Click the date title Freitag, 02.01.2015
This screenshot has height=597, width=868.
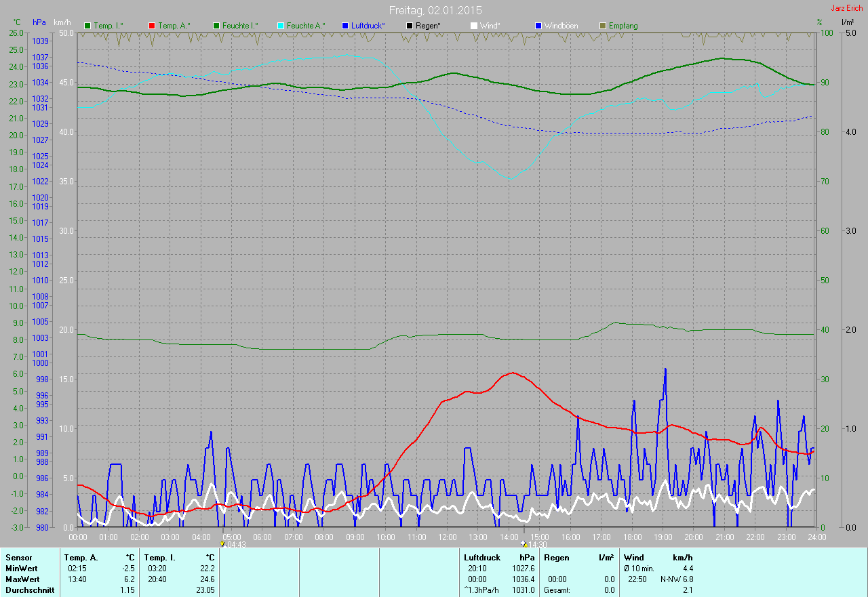(435, 10)
